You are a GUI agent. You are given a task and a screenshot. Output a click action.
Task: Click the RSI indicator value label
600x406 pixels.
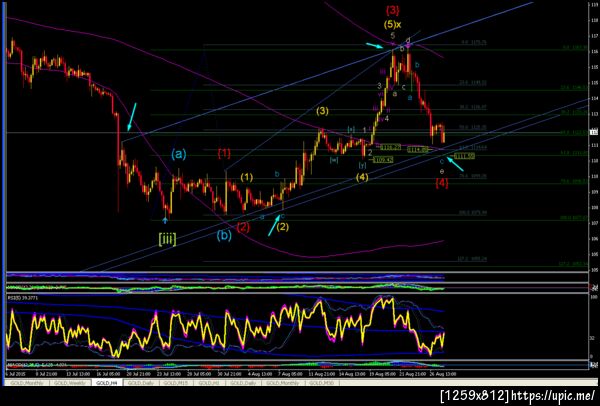21,297
